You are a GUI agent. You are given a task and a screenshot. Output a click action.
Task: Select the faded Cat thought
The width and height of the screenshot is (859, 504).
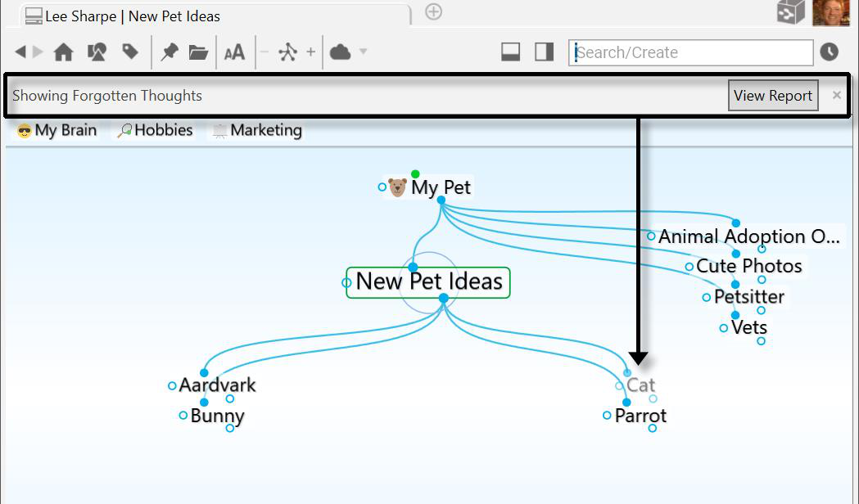point(640,385)
